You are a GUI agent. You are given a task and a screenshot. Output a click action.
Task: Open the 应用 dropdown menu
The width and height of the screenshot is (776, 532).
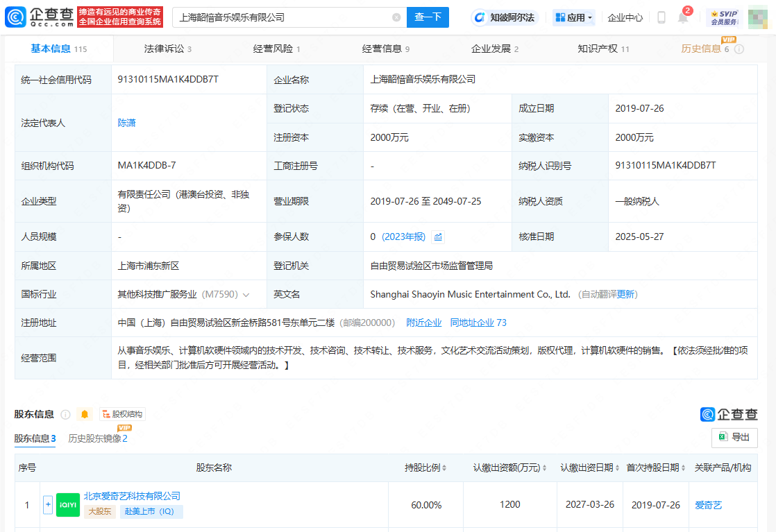click(x=574, y=17)
